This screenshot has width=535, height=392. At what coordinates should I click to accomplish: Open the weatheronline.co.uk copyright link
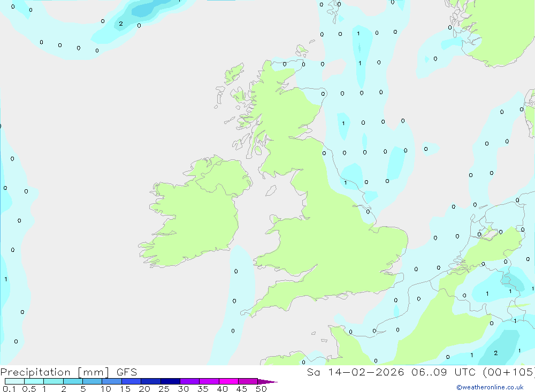pos(490,387)
